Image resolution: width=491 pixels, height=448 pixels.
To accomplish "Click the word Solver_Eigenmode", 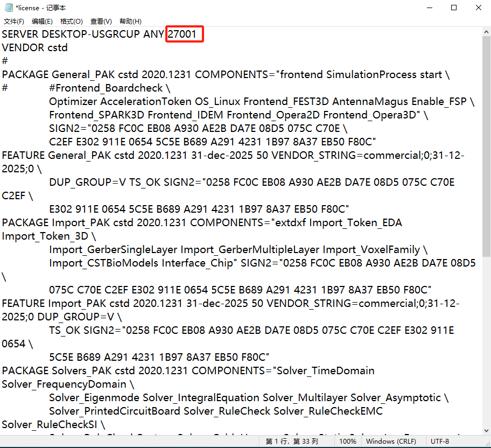I will click(94, 398).
